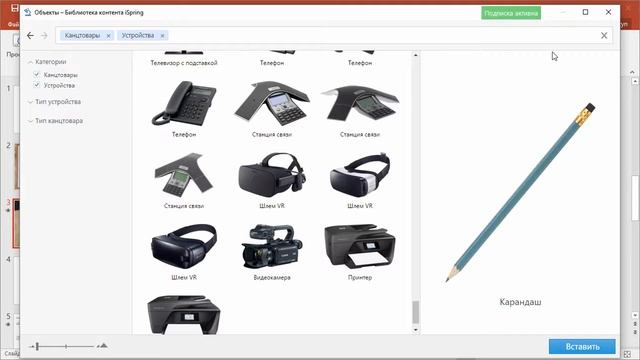640x360 pixels.
Task: Close the iSpring content library window
Action: [608, 12]
